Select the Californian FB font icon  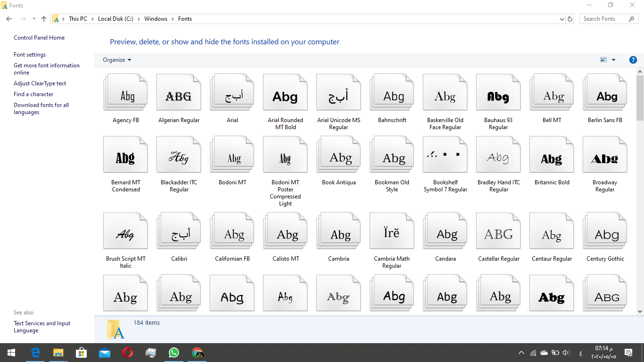[232, 231]
